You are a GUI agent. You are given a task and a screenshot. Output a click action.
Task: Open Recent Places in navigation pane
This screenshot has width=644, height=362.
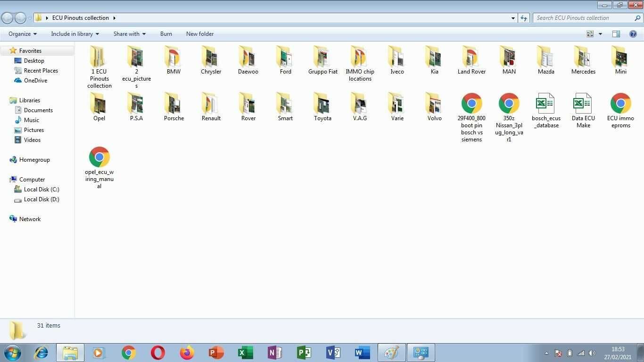(x=41, y=71)
